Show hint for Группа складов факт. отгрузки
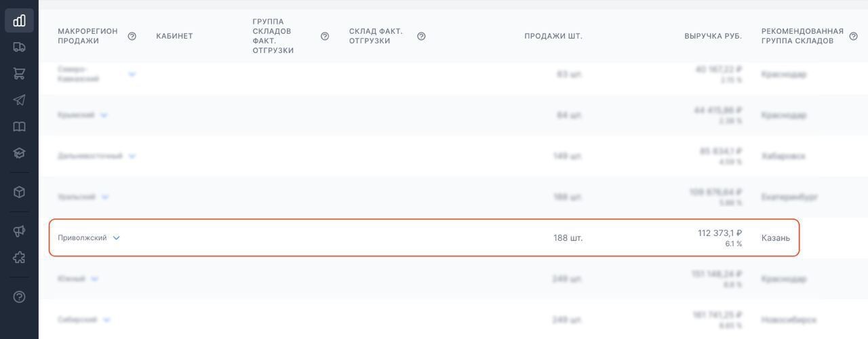The image size is (868, 339). [x=325, y=36]
